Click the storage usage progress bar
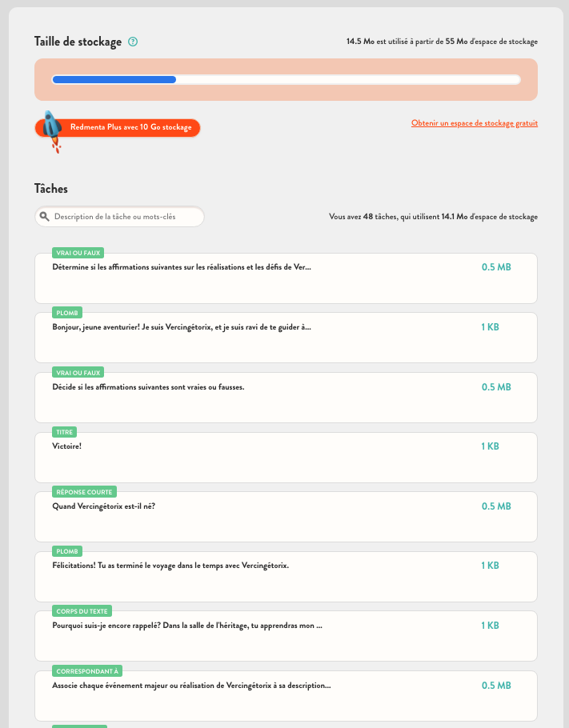The image size is (569, 728). coord(286,79)
